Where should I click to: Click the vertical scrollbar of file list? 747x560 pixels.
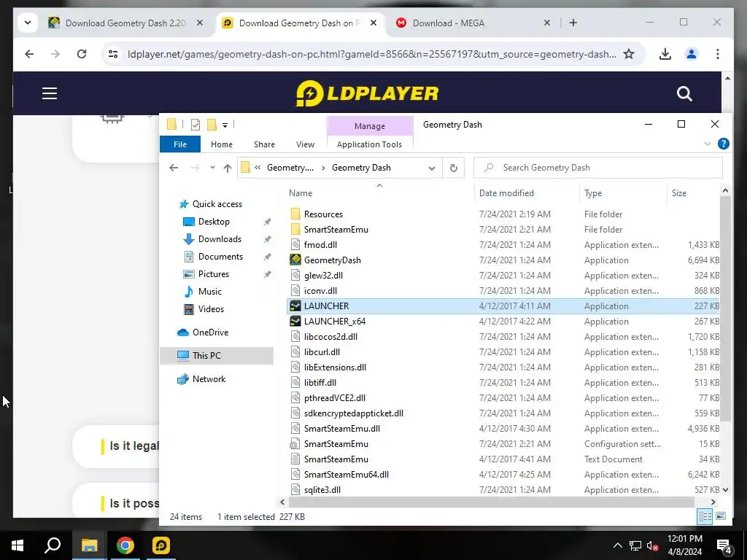(725, 309)
